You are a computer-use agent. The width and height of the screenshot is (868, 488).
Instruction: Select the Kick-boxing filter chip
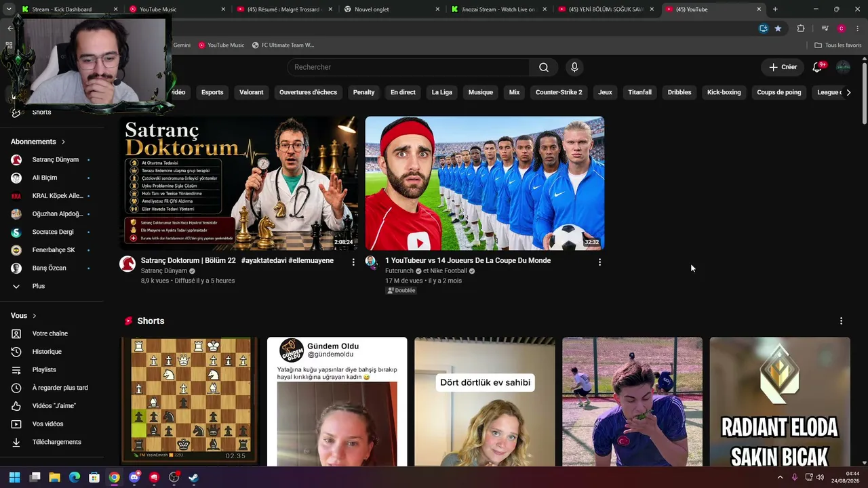pyautogui.click(x=724, y=92)
